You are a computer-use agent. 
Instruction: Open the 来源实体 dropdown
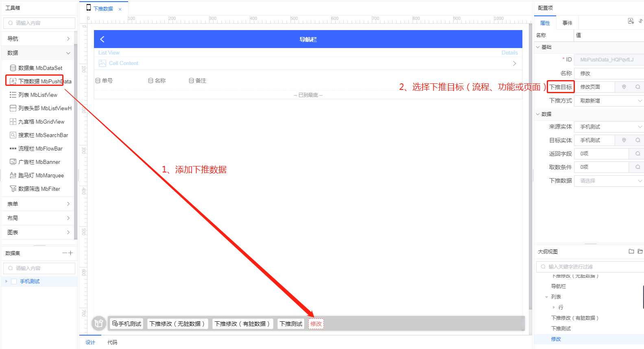coord(609,127)
